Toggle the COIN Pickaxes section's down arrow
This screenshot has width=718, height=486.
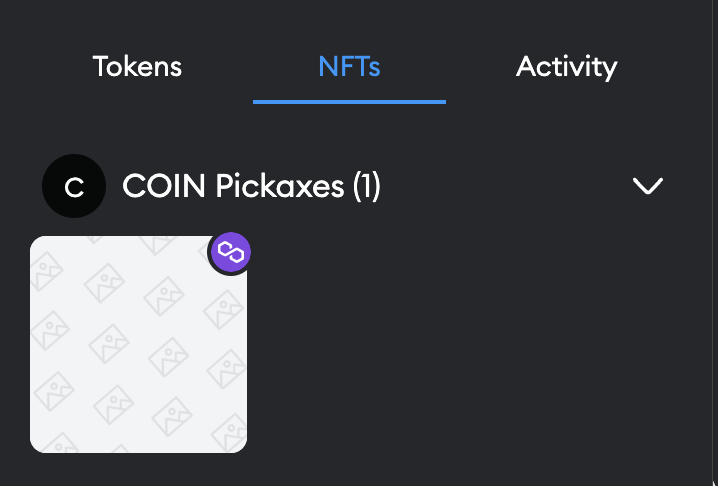tap(648, 186)
